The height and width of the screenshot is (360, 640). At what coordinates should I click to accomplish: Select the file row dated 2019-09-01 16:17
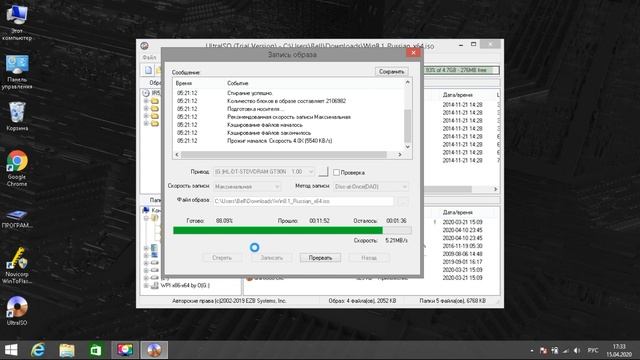(462, 262)
